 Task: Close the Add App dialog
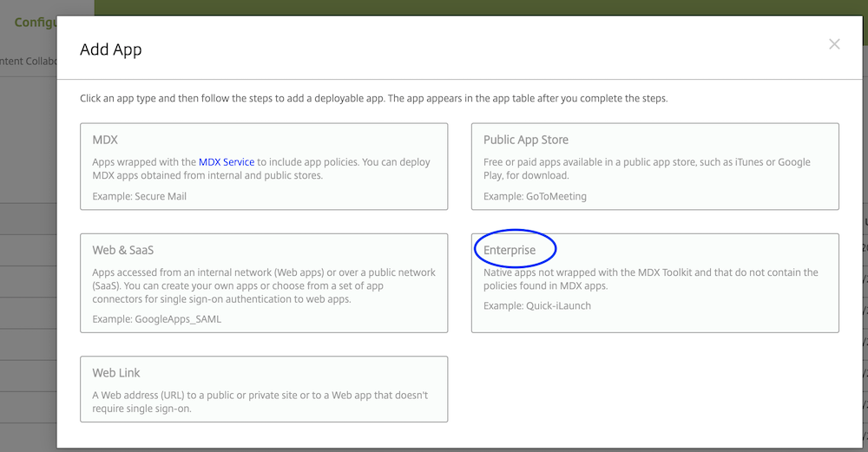834,44
